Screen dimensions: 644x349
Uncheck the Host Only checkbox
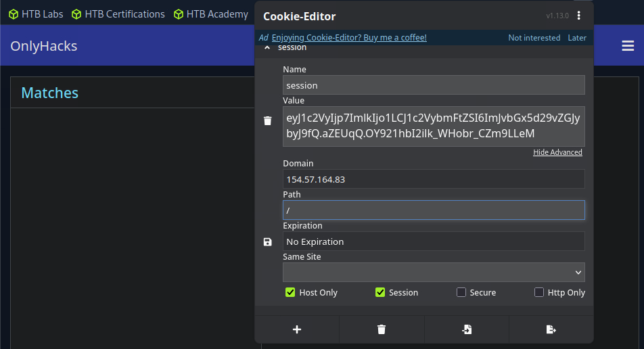(290, 293)
